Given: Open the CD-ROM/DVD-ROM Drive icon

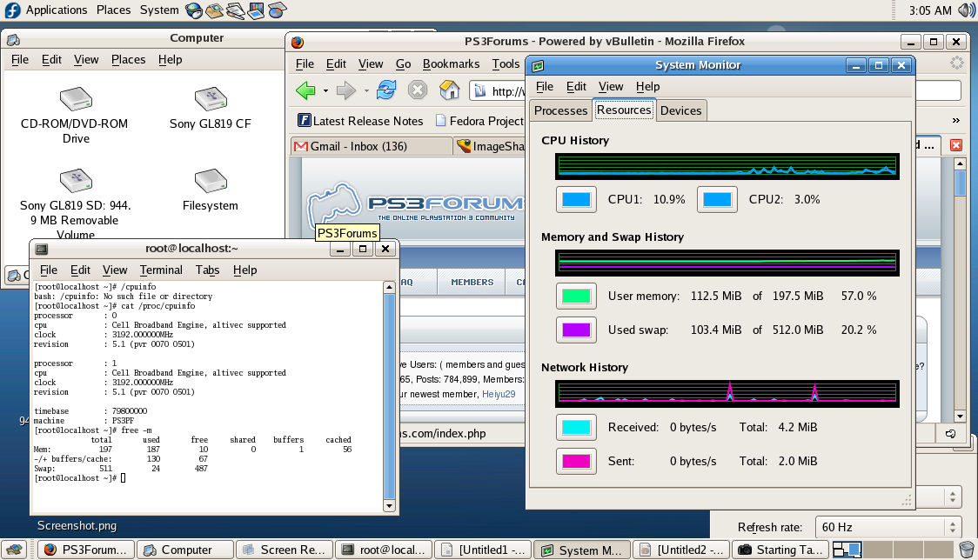Looking at the screenshot, I should pos(76,98).
